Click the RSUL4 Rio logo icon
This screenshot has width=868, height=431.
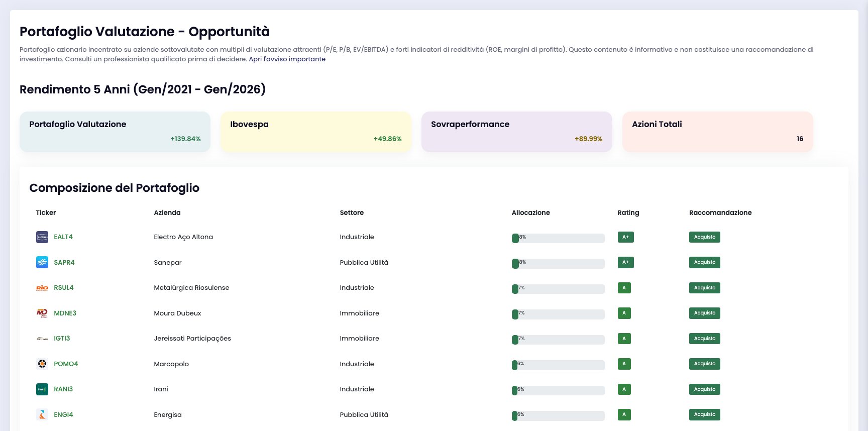point(42,288)
